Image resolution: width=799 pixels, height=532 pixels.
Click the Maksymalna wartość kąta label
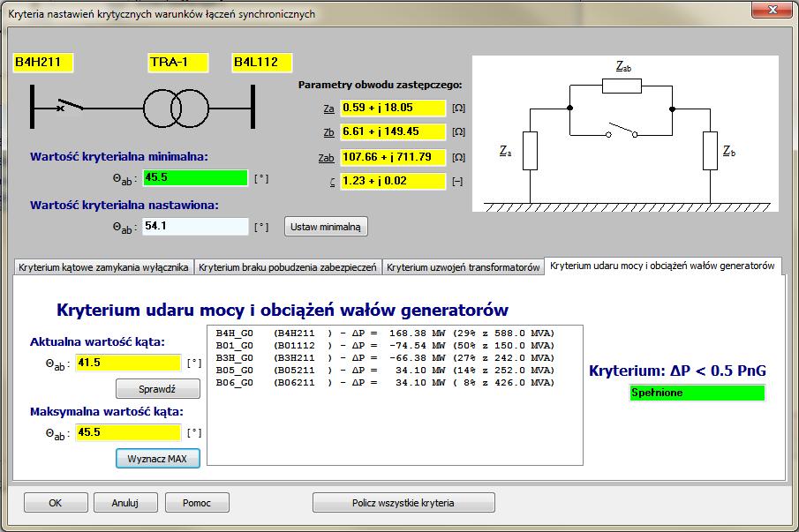[x=107, y=412]
